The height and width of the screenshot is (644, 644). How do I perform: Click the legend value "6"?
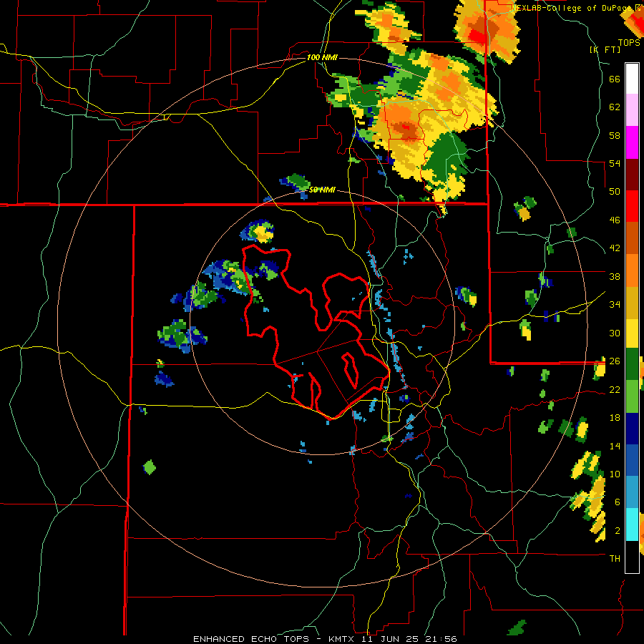tap(618, 502)
